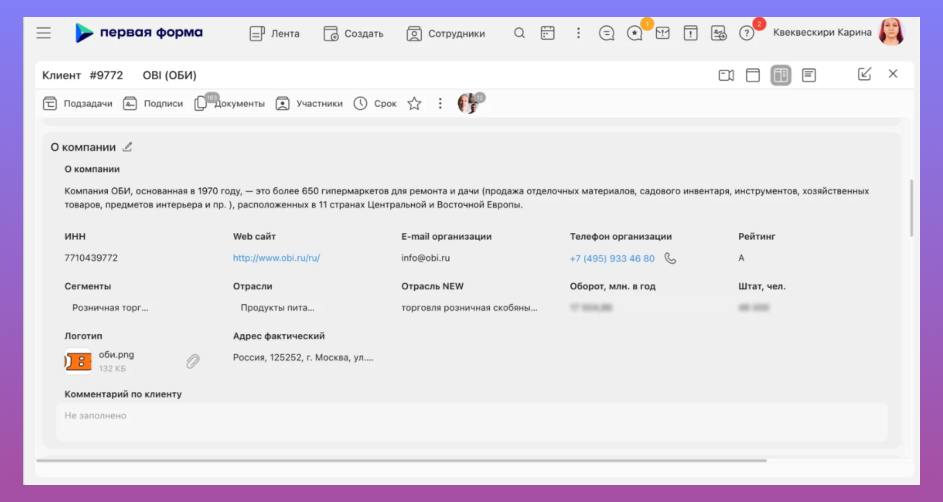
Task: Edit the О компании section pencil
Action: (127, 147)
